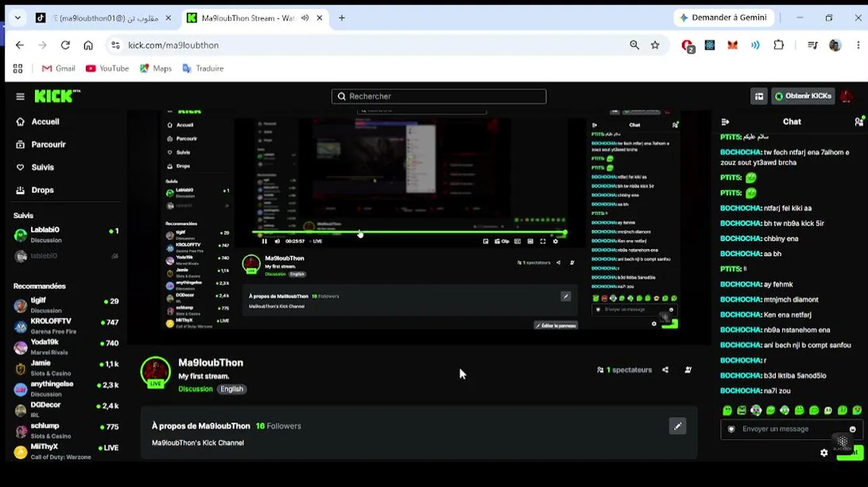
Task: Open the browser tab search dropdown
Action: (x=18, y=18)
